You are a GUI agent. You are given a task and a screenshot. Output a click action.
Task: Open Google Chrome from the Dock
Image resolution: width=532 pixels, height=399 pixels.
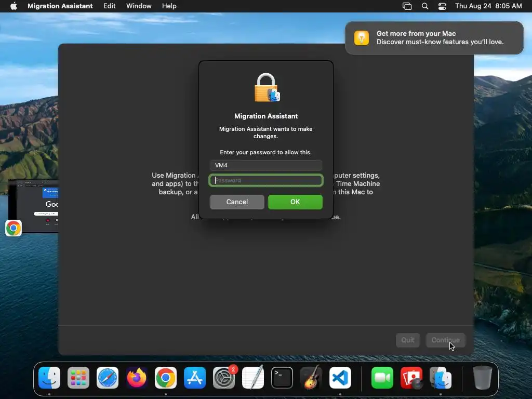[x=166, y=378]
